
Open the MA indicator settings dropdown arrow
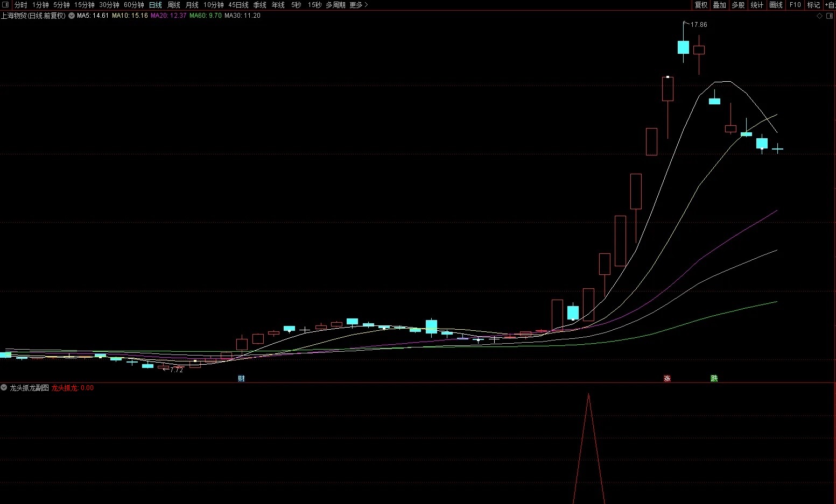[x=72, y=16]
